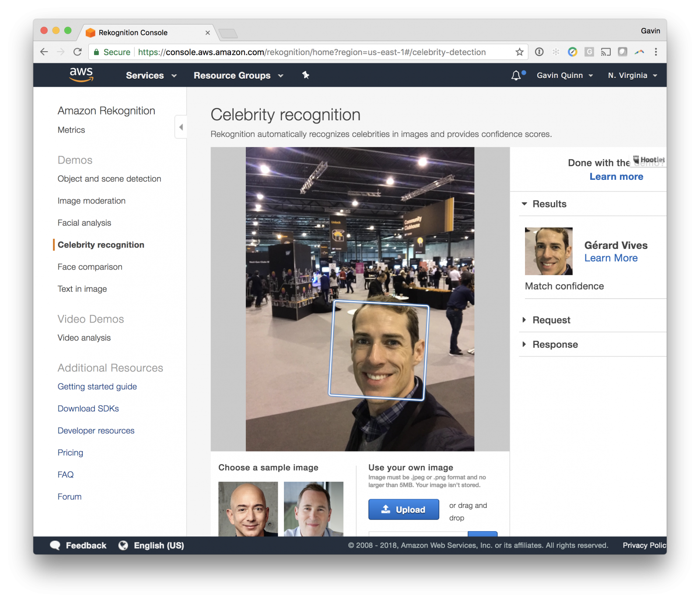
Task: Open the Resource Groups dropdown
Action: 238,75
